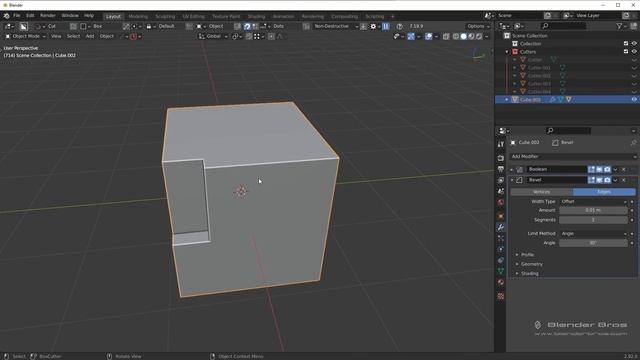Open the Object Mode dropdown

click(25, 36)
